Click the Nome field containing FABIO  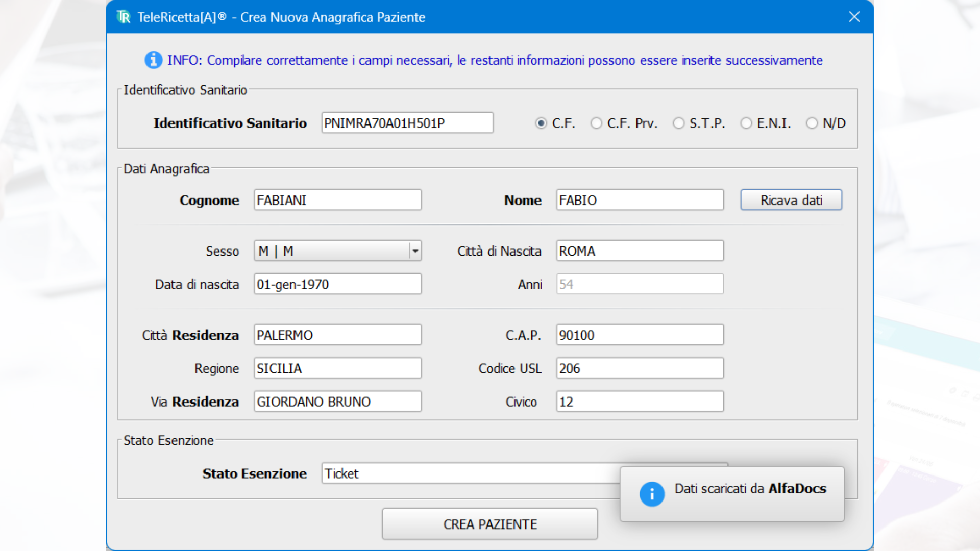[x=640, y=200]
